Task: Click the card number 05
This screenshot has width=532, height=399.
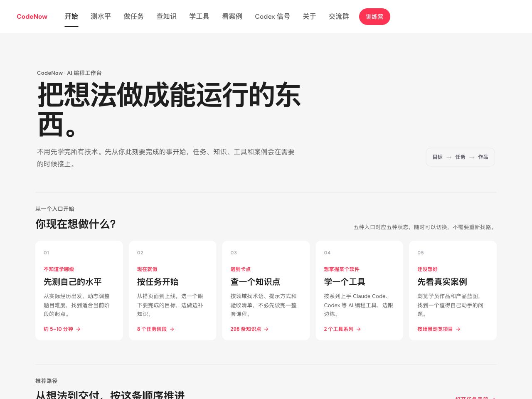Action: (421, 253)
